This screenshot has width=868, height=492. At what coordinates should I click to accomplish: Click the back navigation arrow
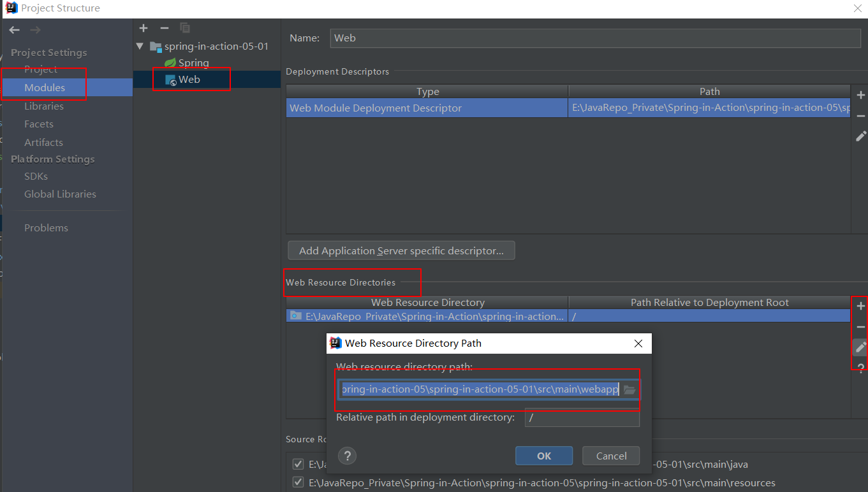[x=15, y=30]
